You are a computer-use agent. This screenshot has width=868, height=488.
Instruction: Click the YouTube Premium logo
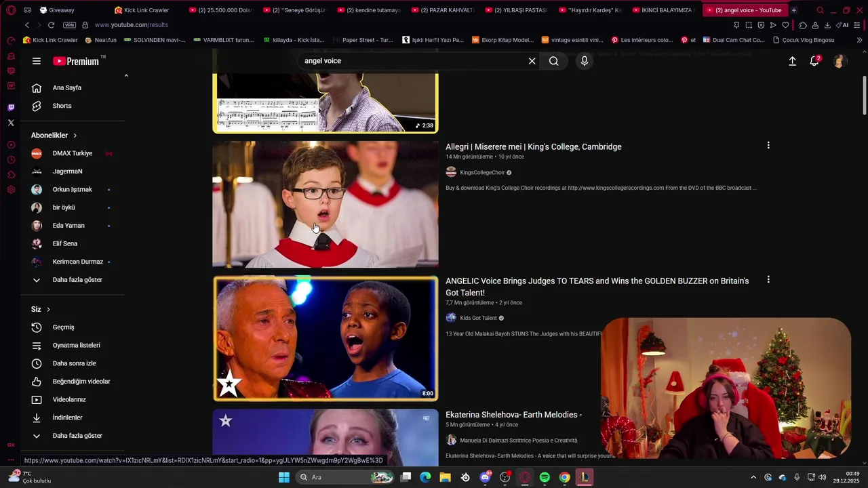tap(77, 61)
